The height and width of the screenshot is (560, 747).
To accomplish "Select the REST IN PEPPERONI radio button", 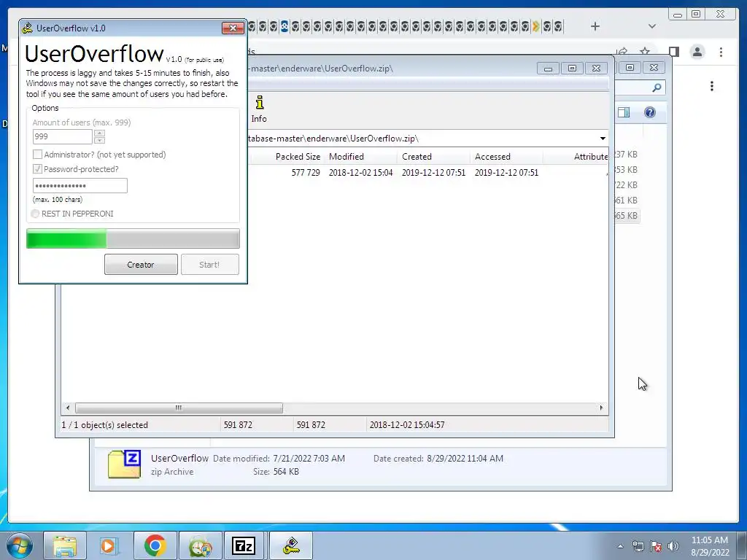I will click(35, 214).
